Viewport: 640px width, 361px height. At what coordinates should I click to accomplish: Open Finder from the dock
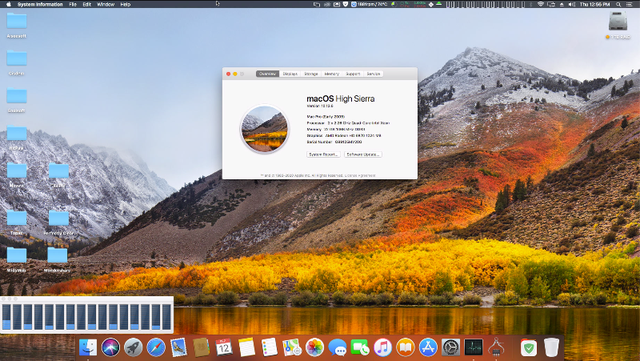coord(88,348)
